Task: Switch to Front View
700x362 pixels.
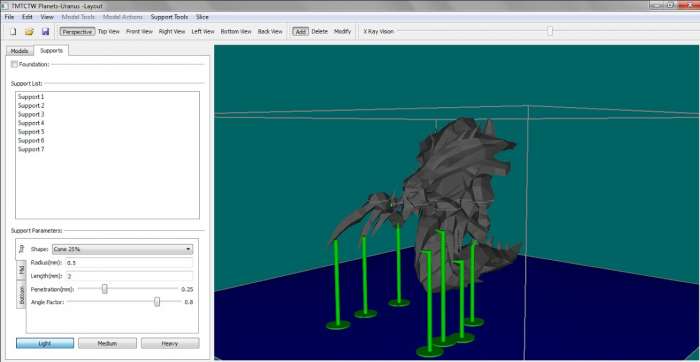Action: [139, 32]
